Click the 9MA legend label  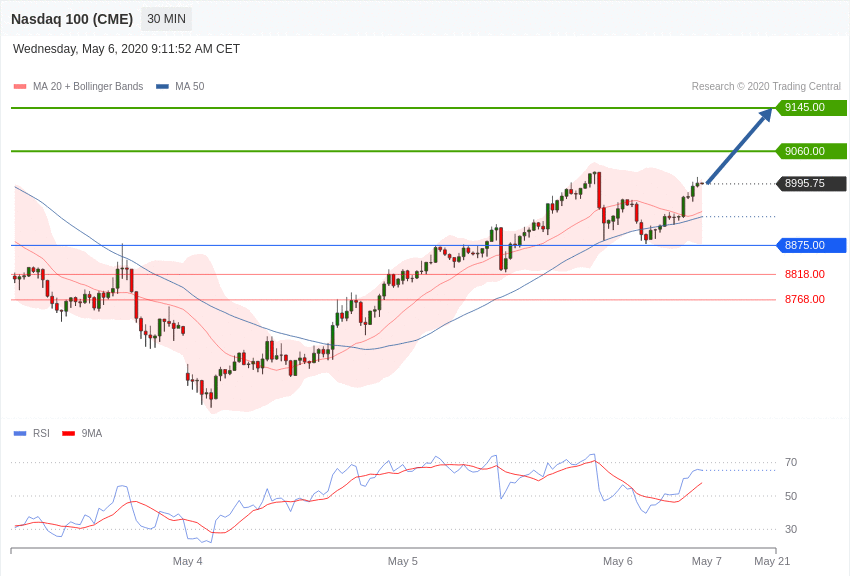coord(92,433)
